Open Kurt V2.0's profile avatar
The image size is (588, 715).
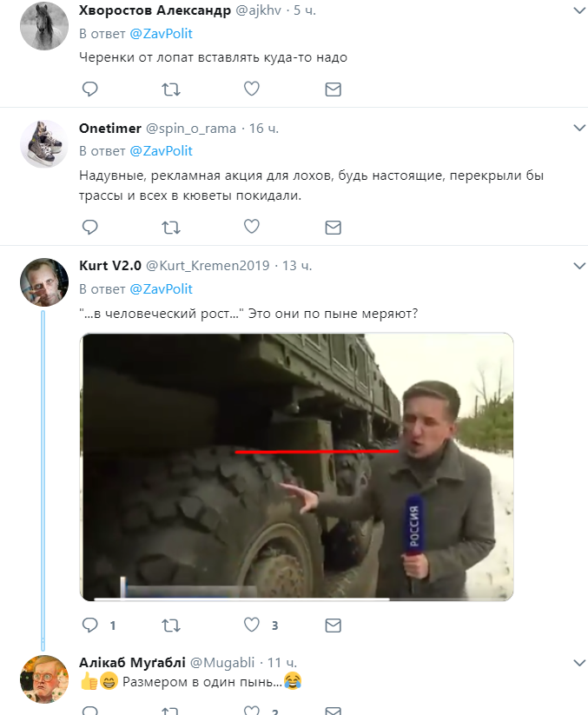pos(44,282)
